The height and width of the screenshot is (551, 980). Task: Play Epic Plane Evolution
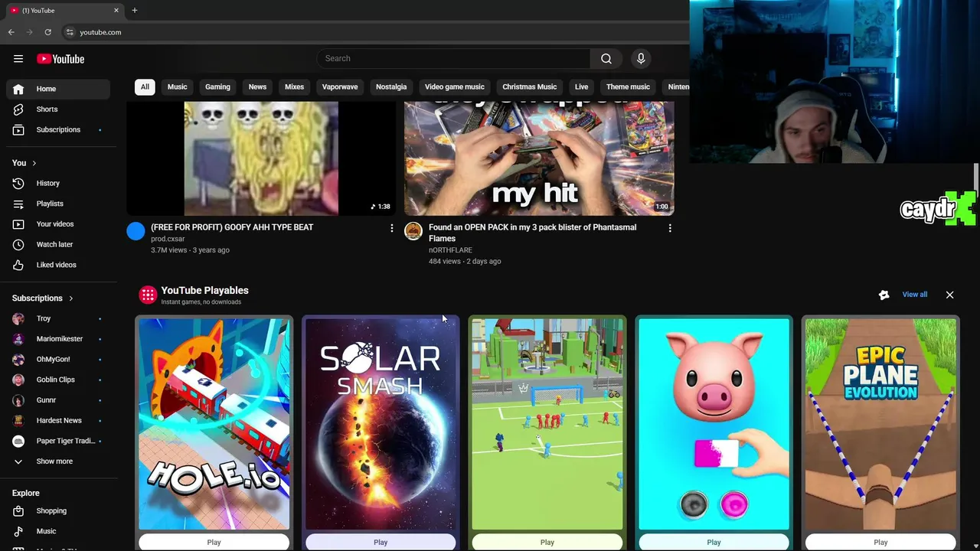[880, 542]
